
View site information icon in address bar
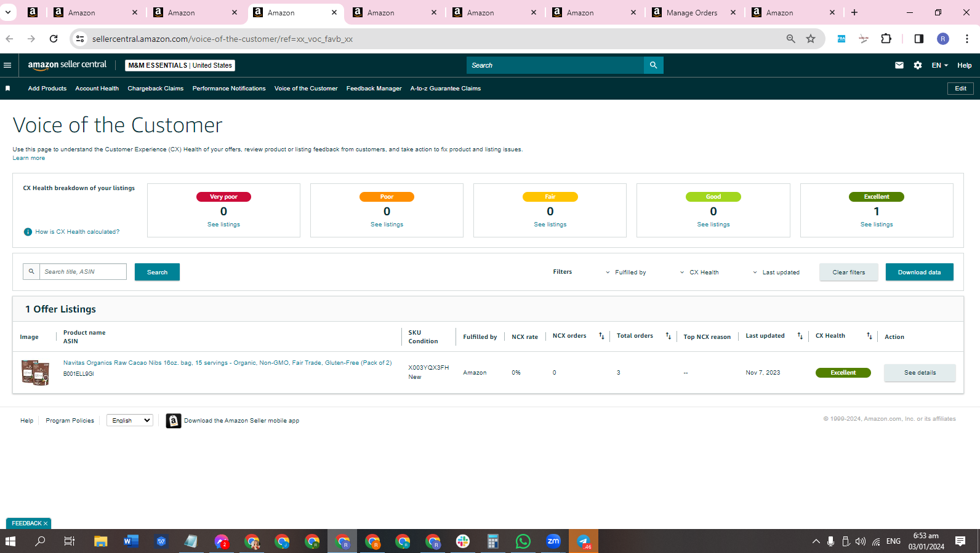80,39
